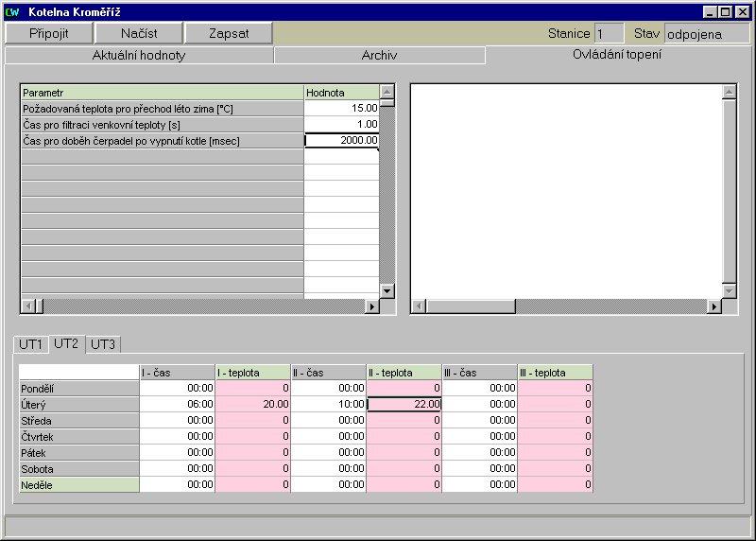Click right panel scroll up arrow
Screen dimensions: 756x541
point(729,92)
